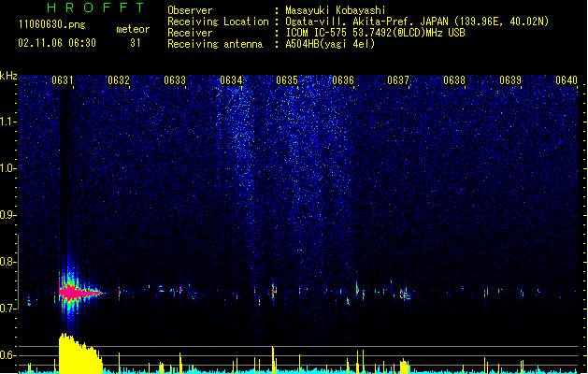This screenshot has width=588, height=374.
Task: Click the 0.6 kHz frequency tick
Action: pos(7,355)
